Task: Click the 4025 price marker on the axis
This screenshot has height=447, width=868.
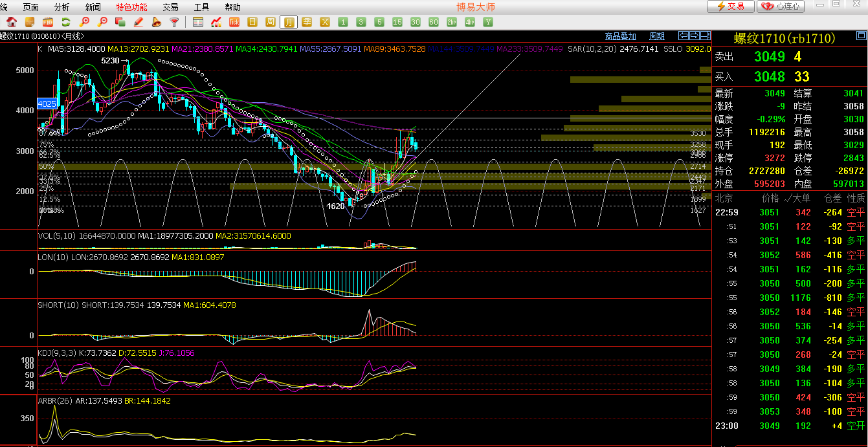Action: (47, 104)
